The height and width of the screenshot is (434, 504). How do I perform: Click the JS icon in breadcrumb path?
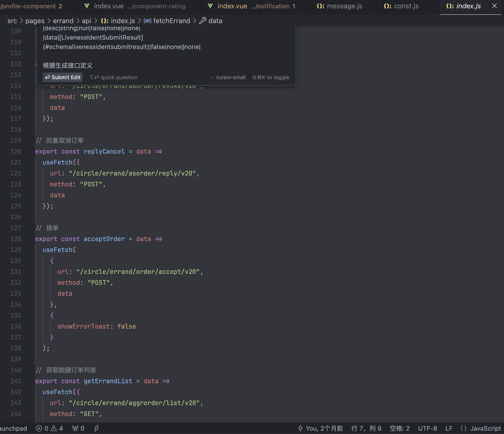(x=105, y=21)
